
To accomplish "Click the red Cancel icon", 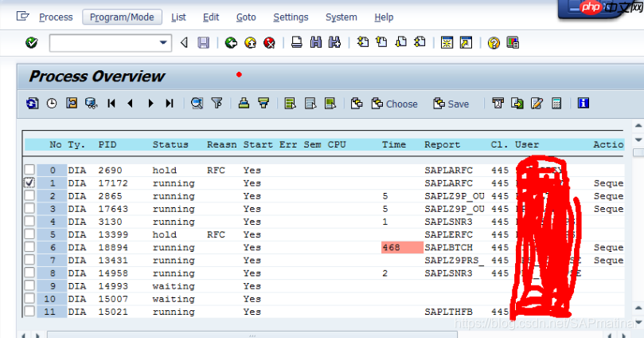I will tap(269, 42).
